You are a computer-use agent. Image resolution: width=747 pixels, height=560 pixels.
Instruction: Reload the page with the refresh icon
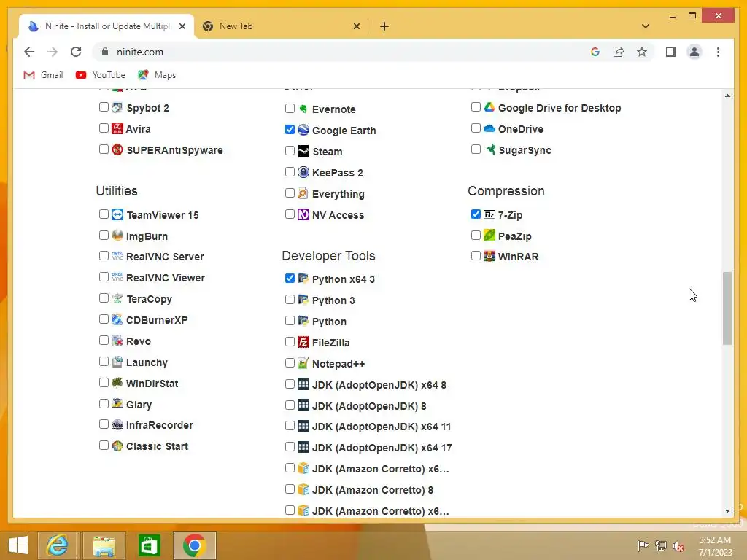[76, 52]
